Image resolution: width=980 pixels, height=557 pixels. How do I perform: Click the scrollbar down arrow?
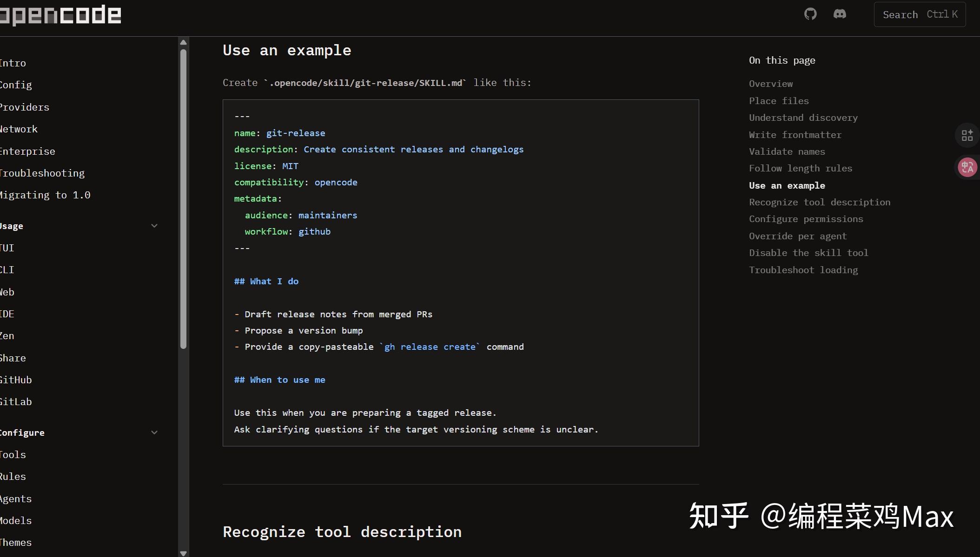point(183,553)
